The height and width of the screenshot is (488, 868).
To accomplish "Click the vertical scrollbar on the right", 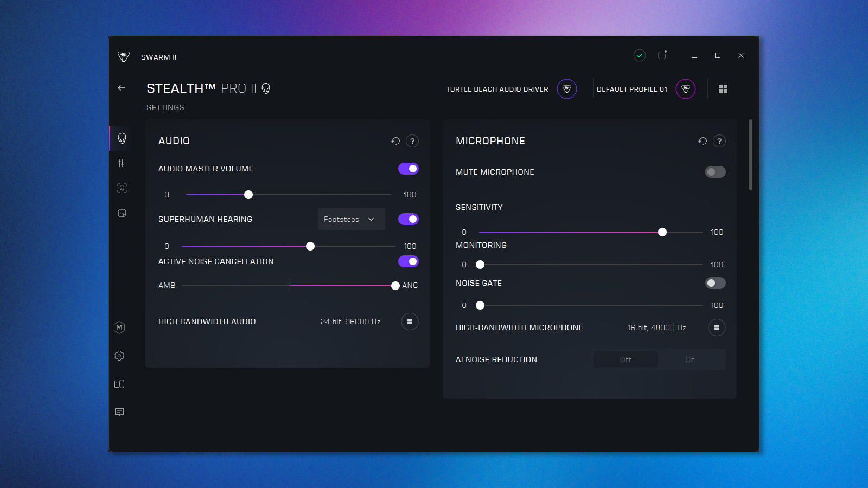I will (x=751, y=155).
